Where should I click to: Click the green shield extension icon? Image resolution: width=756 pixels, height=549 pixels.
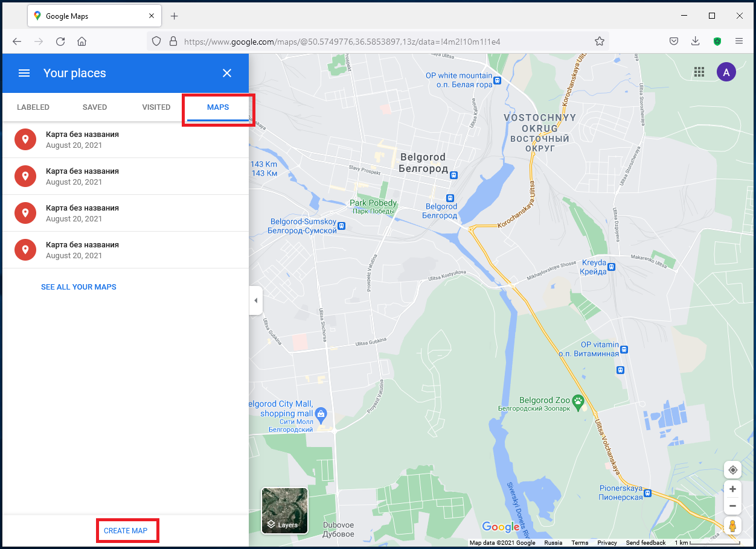(717, 42)
